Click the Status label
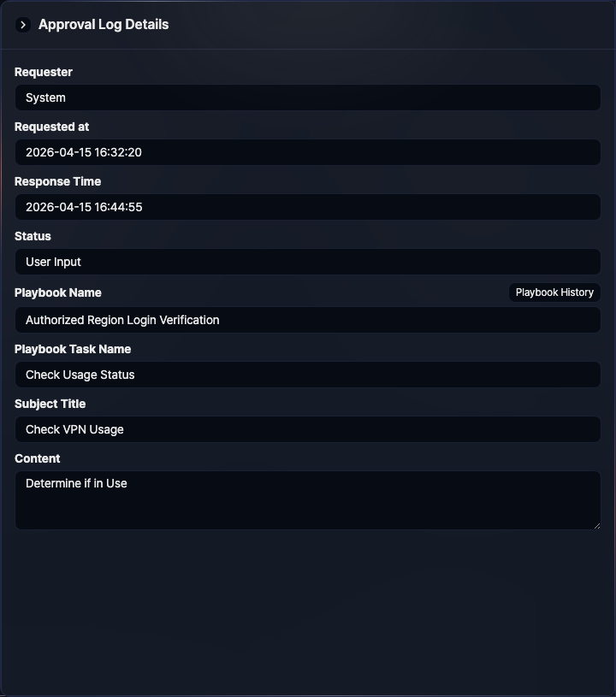 33,236
